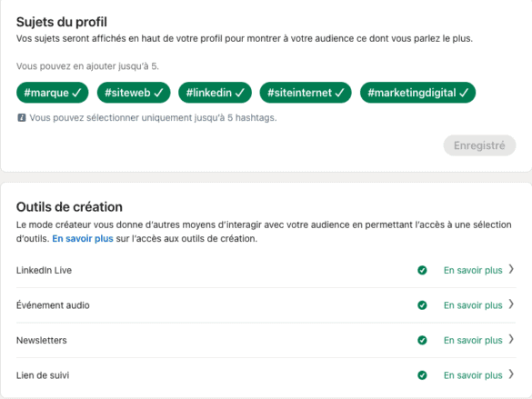Toggle the #siteweb hashtag chip
The height and width of the screenshot is (399, 532).
tap(134, 93)
